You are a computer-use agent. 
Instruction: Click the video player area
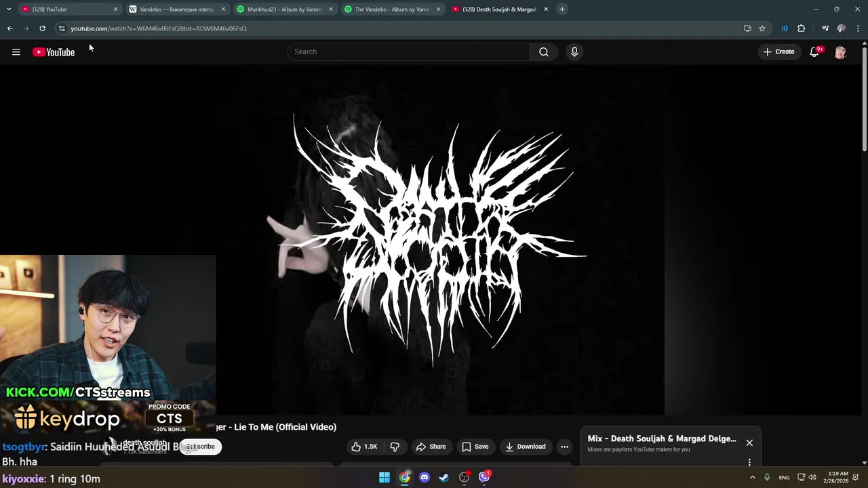(x=434, y=239)
